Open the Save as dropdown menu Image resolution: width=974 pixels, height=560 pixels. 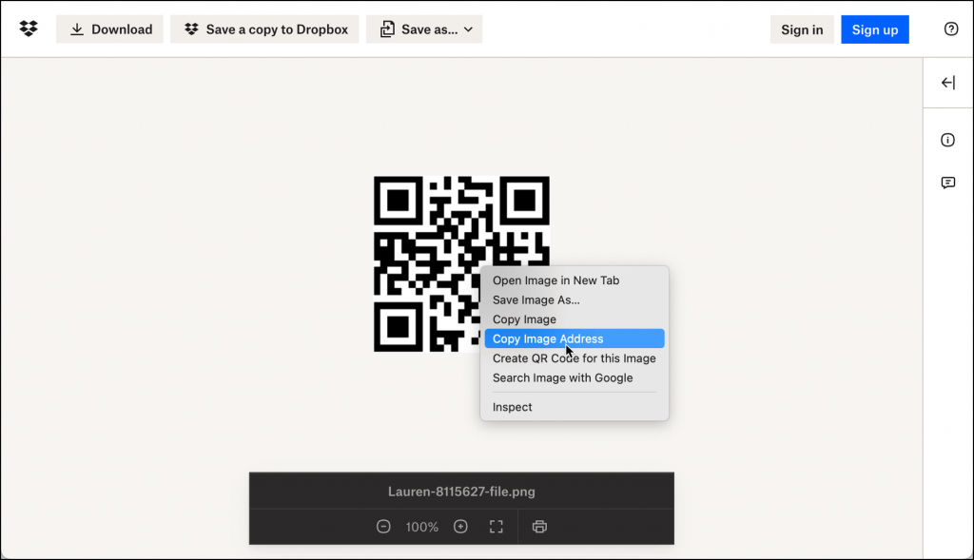(424, 29)
